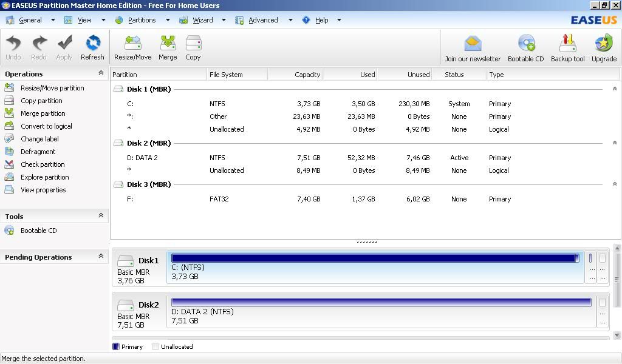Collapse the Operations panel
This screenshot has height=364, width=622.
pos(101,73)
